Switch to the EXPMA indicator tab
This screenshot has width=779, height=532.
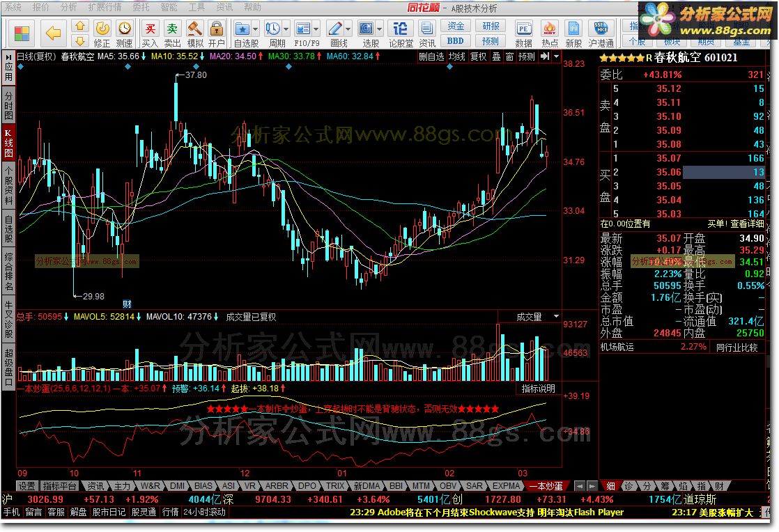[x=506, y=486]
